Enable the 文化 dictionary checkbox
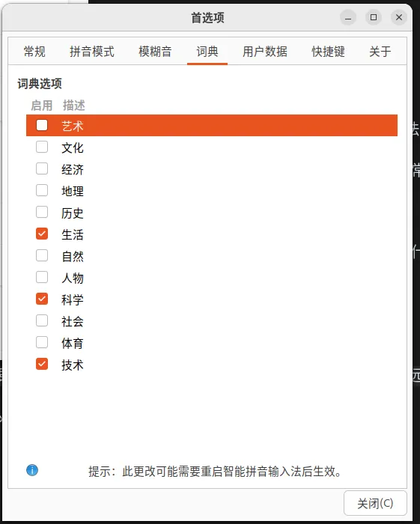420x524 pixels. (x=42, y=147)
